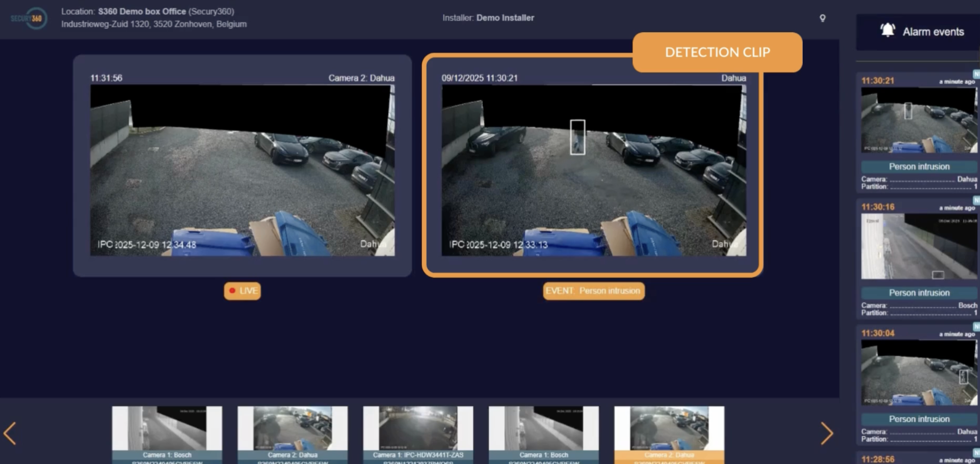Open the 11:30:04 alarm event snapshot
980x464 pixels.
919,372
